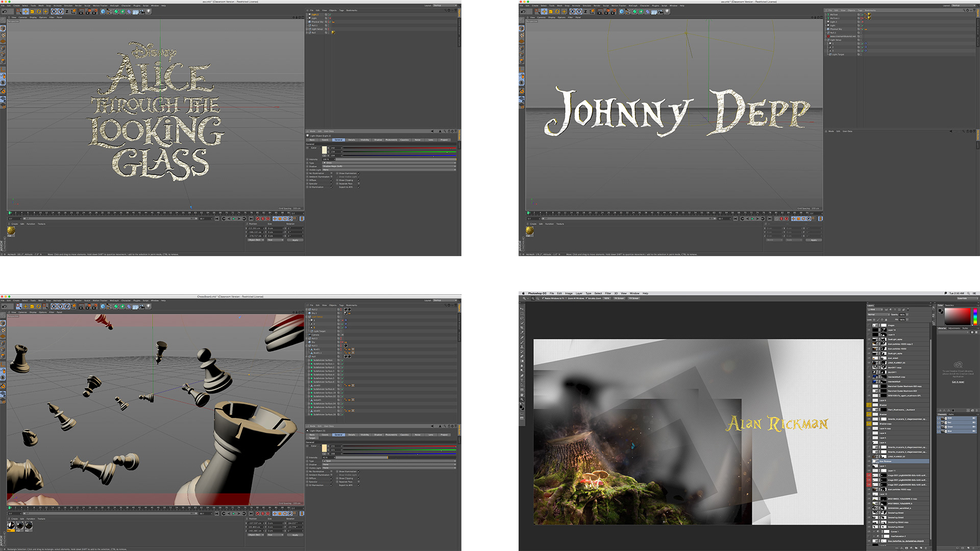Click the black foreground color chip in Photoshop's Color panel

pyautogui.click(x=940, y=310)
